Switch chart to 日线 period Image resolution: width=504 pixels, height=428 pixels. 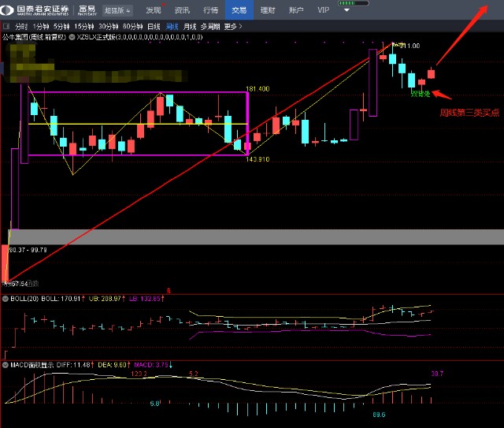tap(154, 26)
